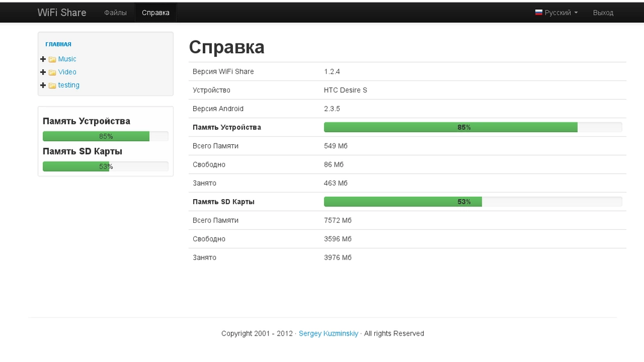The height and width of the screenshot is (362, 644).
Task: Expand the Music folder tree node
Action: point(43,59)
